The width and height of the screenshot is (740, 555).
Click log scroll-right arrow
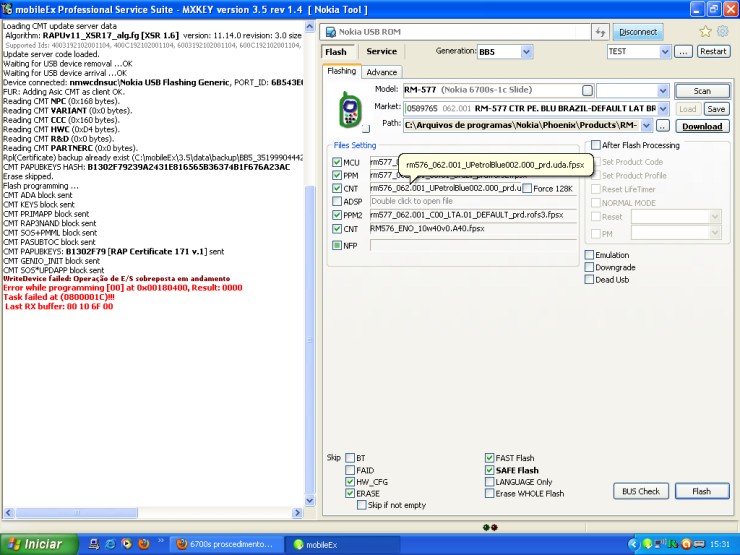click(297, 513)
